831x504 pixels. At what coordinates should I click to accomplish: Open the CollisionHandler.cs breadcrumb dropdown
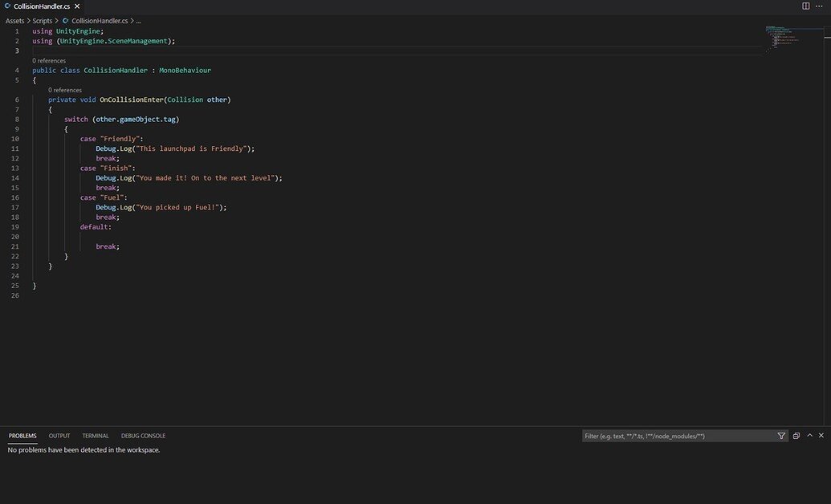point(100,21)
